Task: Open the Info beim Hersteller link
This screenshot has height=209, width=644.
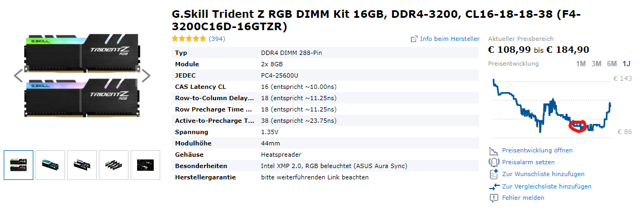Action: click(x=450, y=39)
